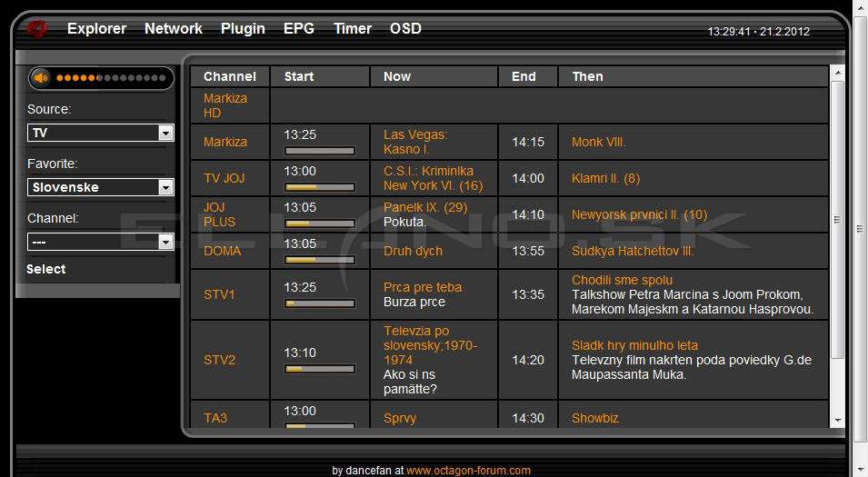Click the Channel column header
The height and width of the screenshot is (477, 868).
point(230,76)
